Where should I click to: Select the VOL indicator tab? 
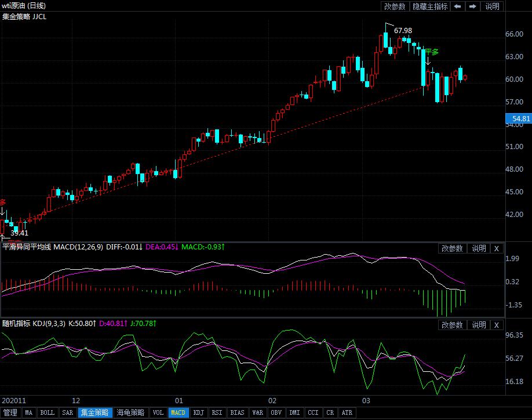(x=158, y=413)
